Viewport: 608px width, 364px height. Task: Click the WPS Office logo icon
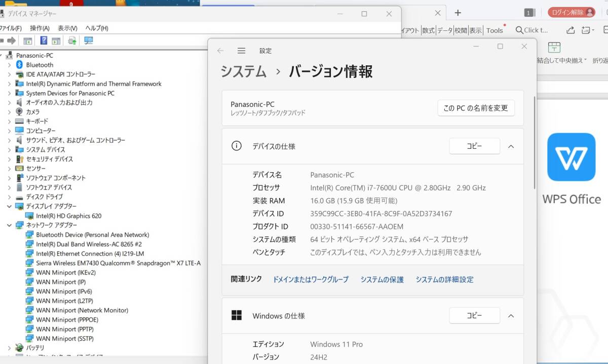point(571,157)
